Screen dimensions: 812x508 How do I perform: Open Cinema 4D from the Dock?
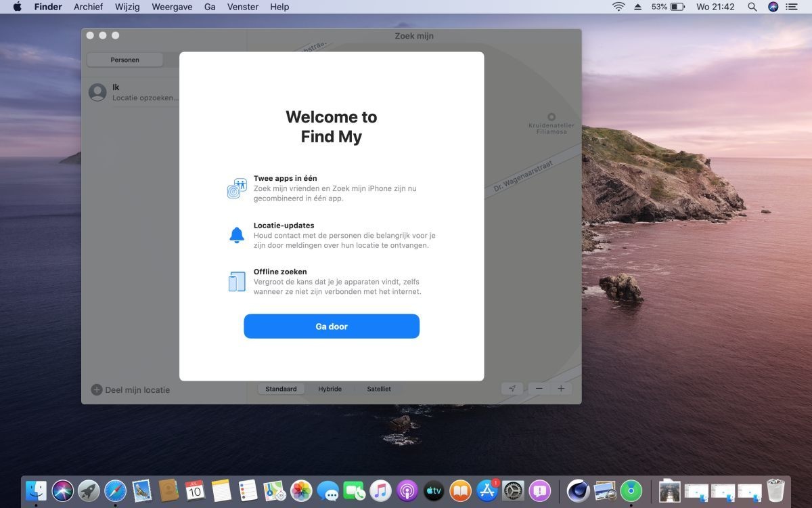tap(578, 490)
